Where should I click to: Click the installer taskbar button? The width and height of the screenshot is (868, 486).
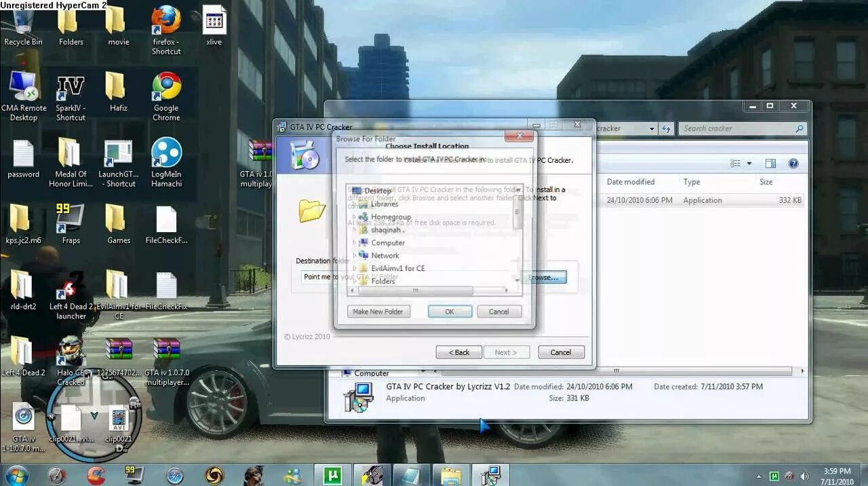(x=490, y=475)
